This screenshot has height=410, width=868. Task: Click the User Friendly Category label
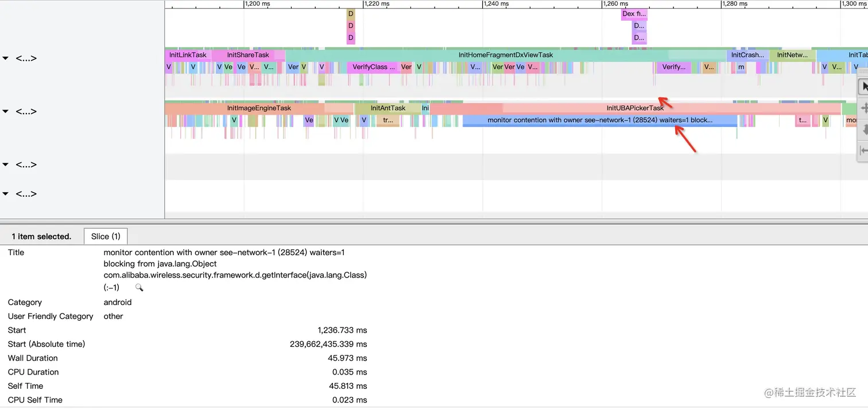pos(51,316)
